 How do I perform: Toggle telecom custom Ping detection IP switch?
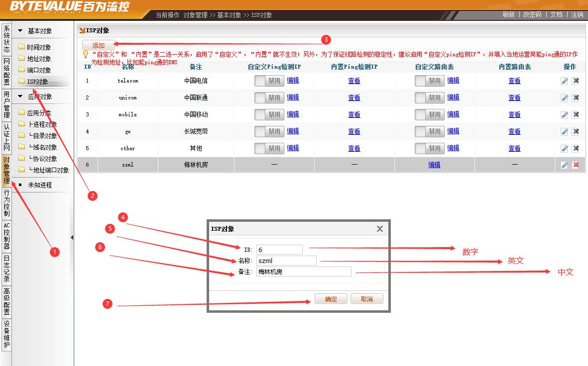coord(269,81)
